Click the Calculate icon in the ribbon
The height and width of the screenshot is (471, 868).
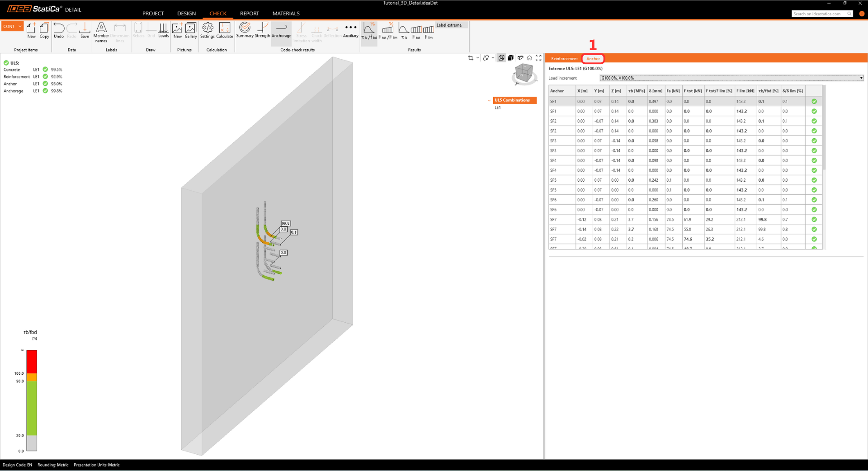pos(224,30)
